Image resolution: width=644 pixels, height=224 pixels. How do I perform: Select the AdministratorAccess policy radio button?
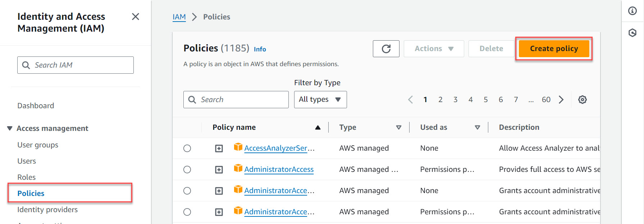coord(187,170)
